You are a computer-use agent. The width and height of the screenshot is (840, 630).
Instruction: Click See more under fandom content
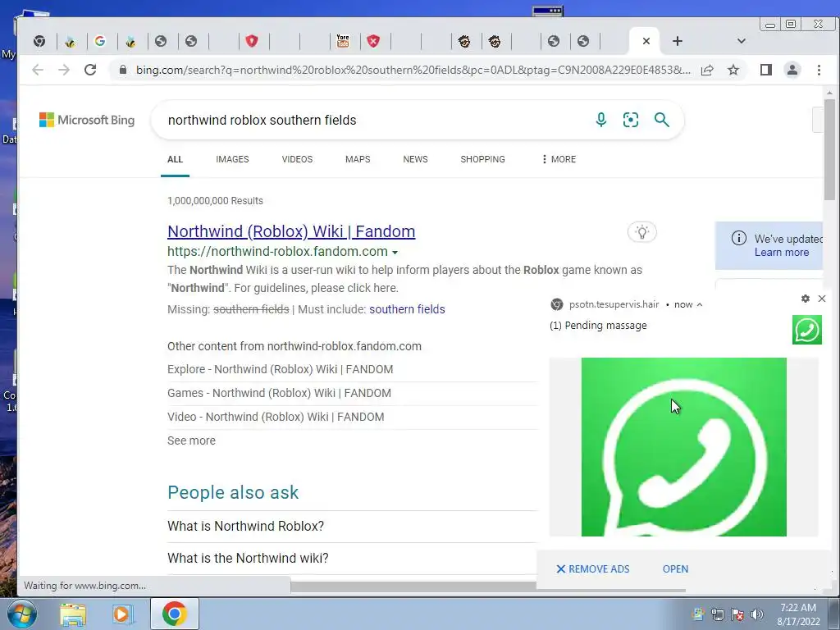click(x=191, y=441)
